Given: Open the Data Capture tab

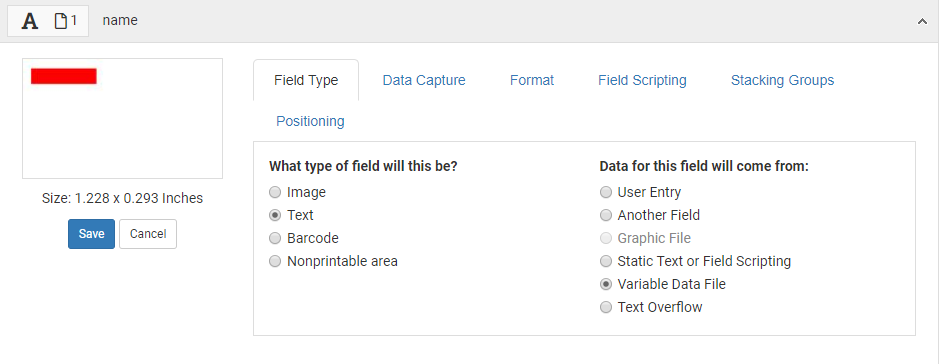Looking at the screenshot, I should point(424,80).
